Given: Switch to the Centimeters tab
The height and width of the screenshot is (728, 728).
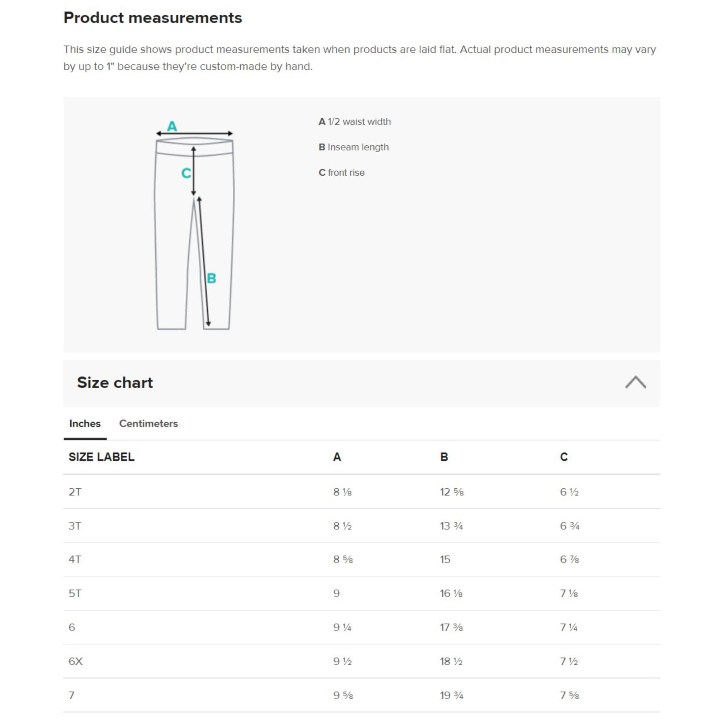Looking at the screenshot, I should pos(148,424).
